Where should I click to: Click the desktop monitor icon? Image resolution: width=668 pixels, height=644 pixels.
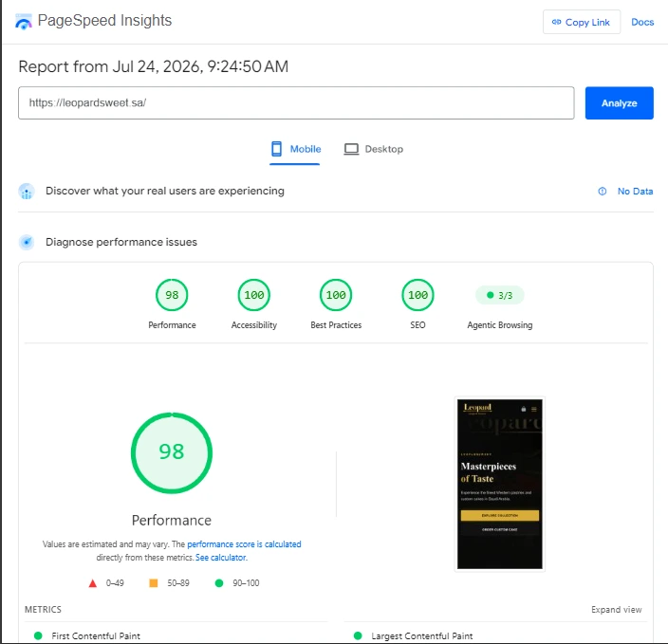351,150
